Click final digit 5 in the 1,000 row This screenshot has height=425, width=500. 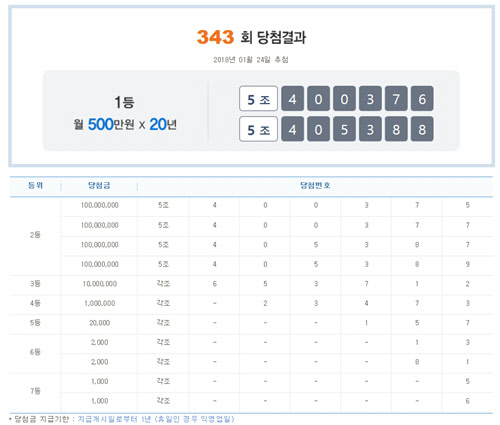tap(468, 381)
